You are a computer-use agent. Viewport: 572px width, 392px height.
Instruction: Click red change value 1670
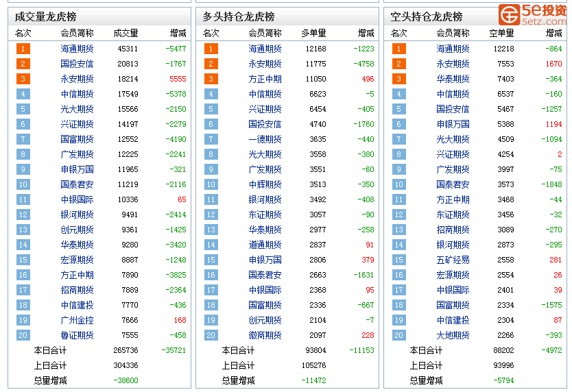click(553, 64)
